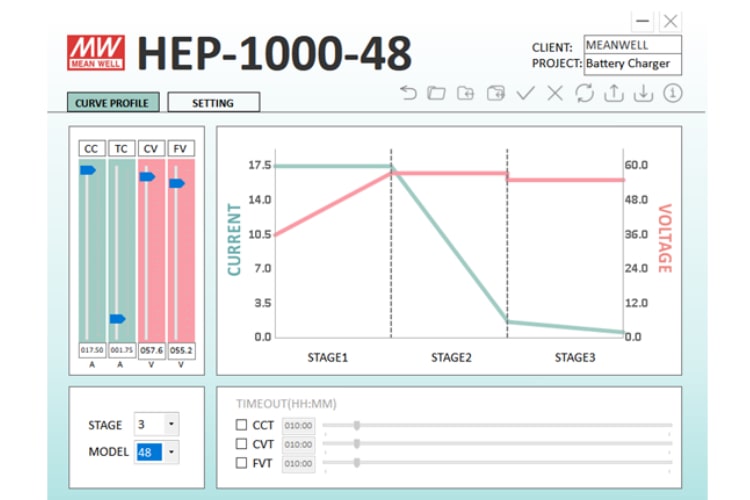The height and width of the screenshot is (500, 750).
Task: Close the HEP-1000-48 window
Action: 671,21
